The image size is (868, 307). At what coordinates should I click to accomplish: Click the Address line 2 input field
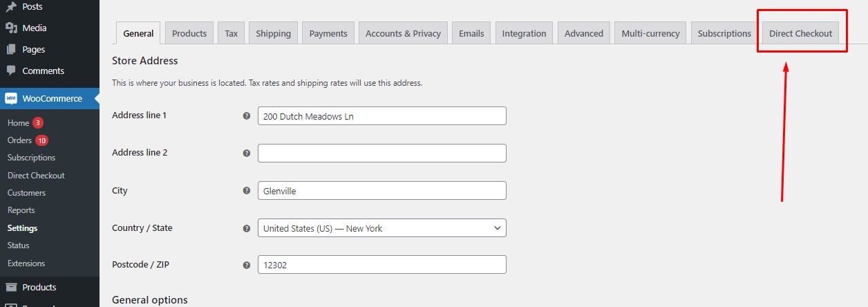click(x=381, y=153)
